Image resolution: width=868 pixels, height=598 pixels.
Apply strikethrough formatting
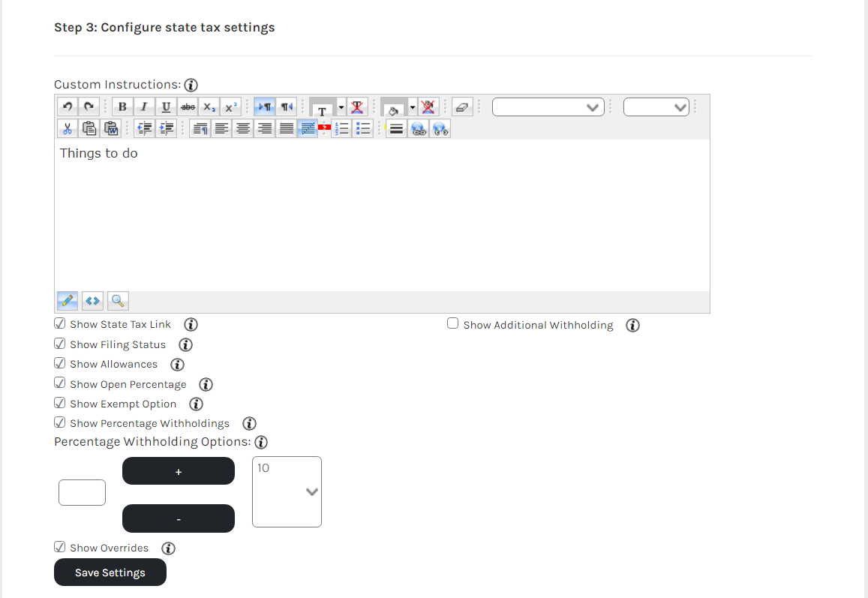pos(188,107)
